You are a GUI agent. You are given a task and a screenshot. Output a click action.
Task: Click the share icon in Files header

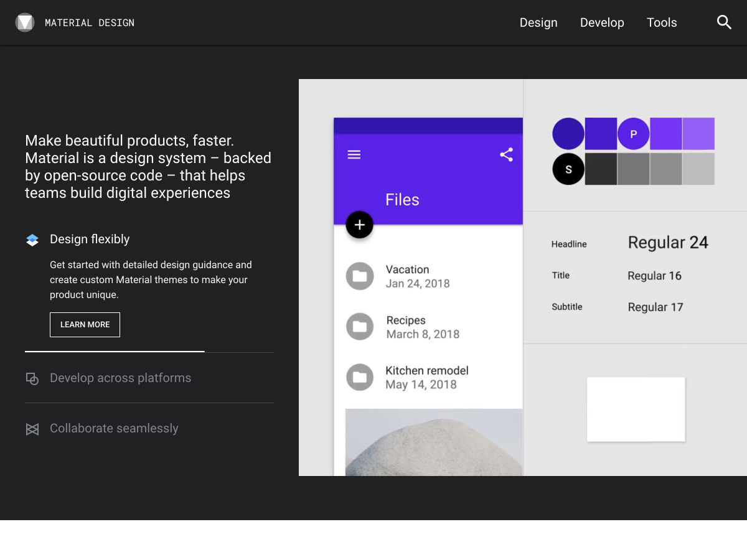(x=506, y=155)
